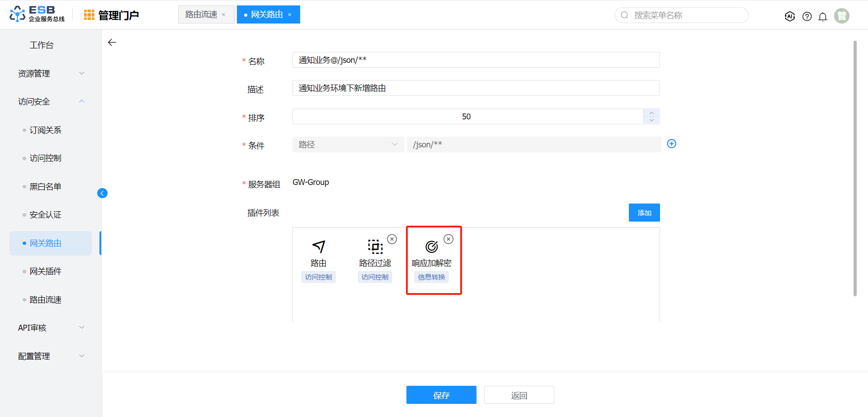868x417 pixels.
Task: Open the 路径 condition dropdown
Action: pos(348,145)
